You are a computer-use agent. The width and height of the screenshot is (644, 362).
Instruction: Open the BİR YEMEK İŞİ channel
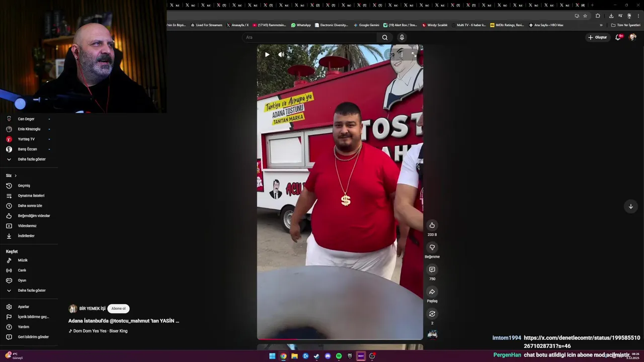point(92,309)
